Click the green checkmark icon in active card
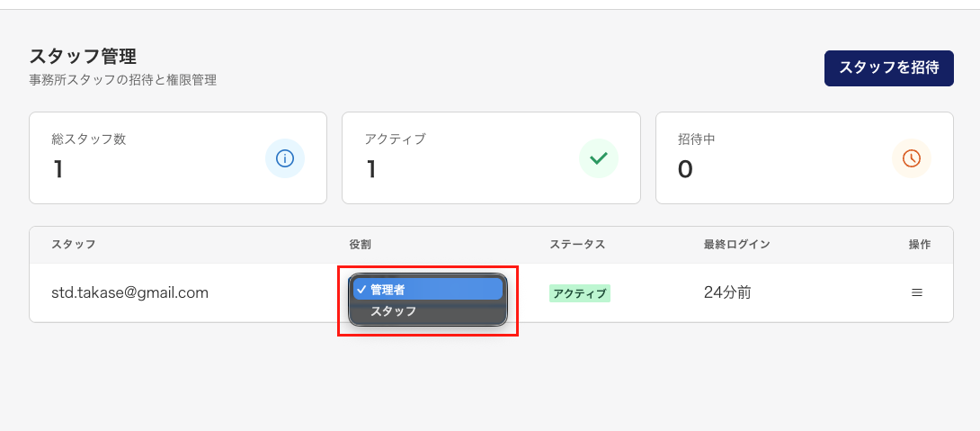Image resolution: width=980 pixels, height=431 pixels. [598, 158]
